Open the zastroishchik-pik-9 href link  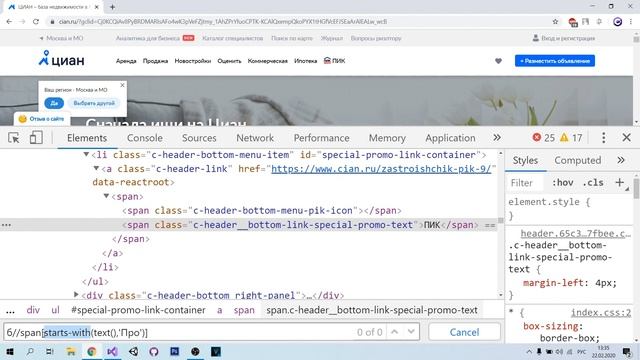coord(381,169)
